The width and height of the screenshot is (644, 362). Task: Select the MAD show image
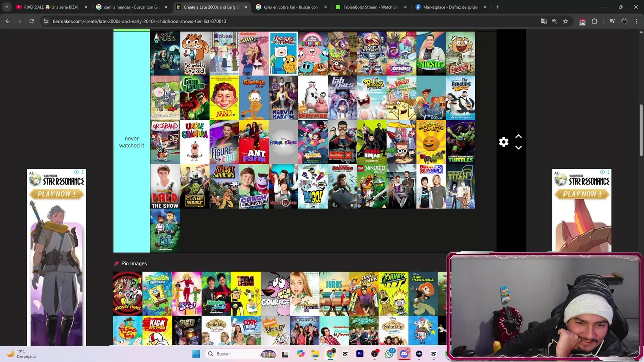click(x=224, y=98)
